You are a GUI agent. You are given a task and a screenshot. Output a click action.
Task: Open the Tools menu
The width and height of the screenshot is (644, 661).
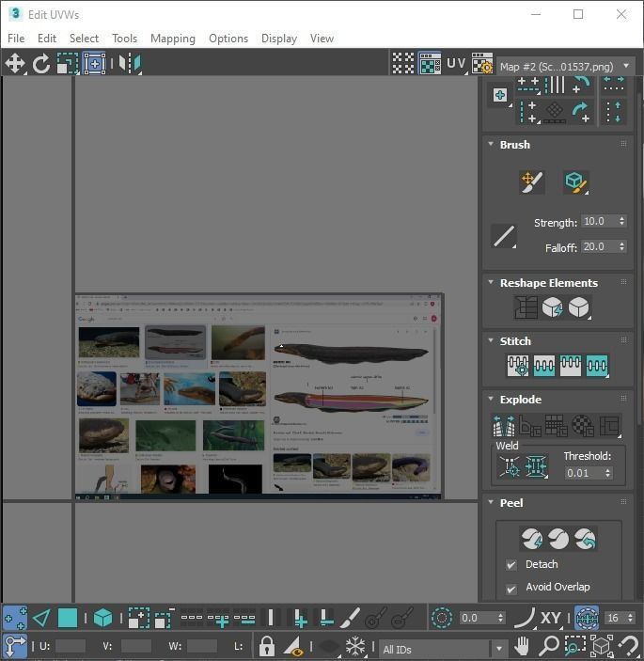(x=125, y=39)
